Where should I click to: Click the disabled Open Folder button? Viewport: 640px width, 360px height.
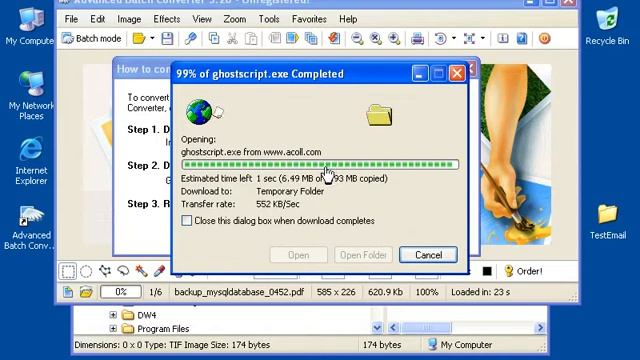363,255
